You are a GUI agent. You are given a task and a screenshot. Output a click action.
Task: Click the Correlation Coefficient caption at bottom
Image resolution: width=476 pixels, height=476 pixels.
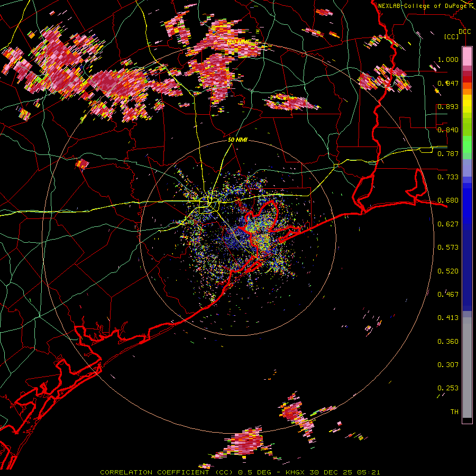(240, 472)
